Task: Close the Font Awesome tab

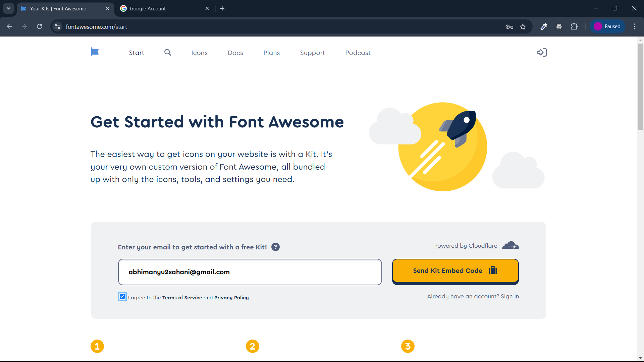Action: pyautogui.click(x=107, y=8)
